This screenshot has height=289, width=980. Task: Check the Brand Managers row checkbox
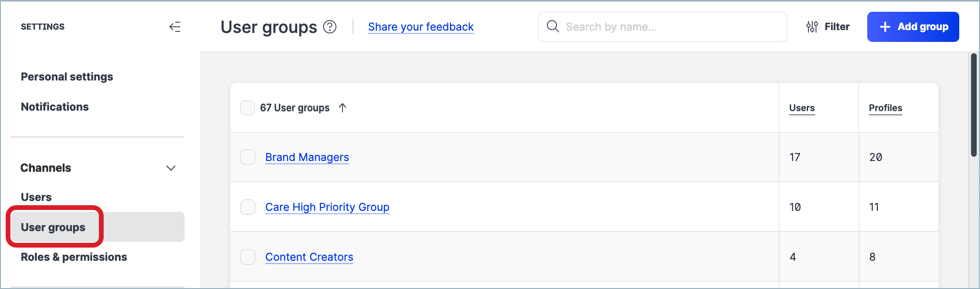(248, 157)
